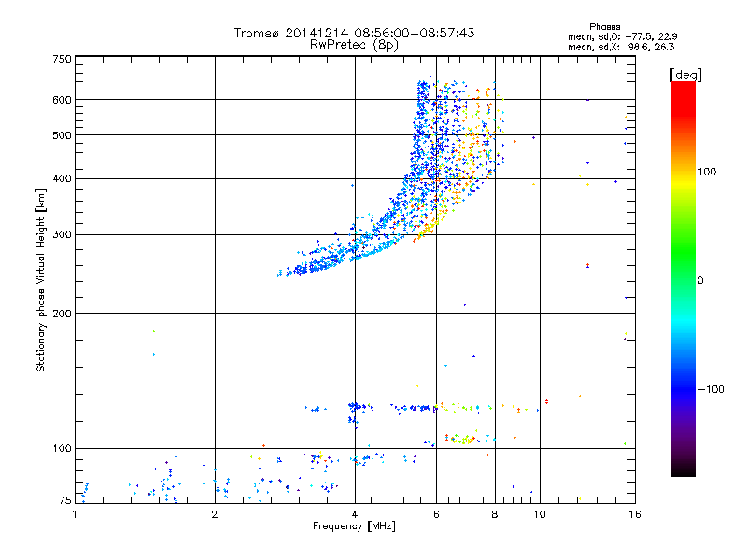Click the y-axis tick label '200'
The image size is (747, 560).
click(62, 314)
